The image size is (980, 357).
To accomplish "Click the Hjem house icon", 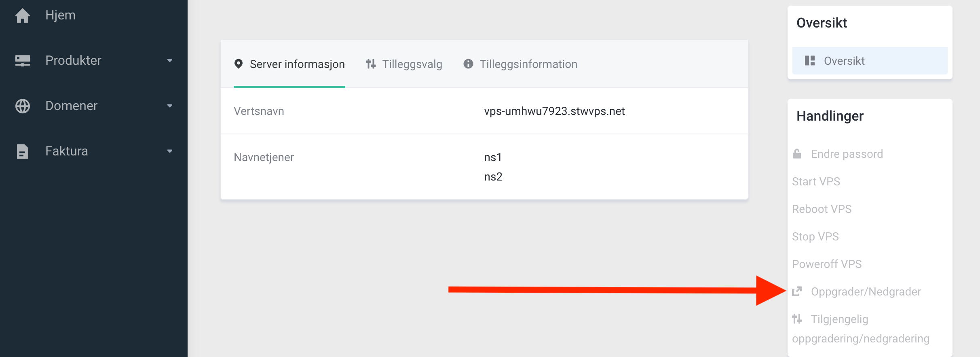I will 23,15.
